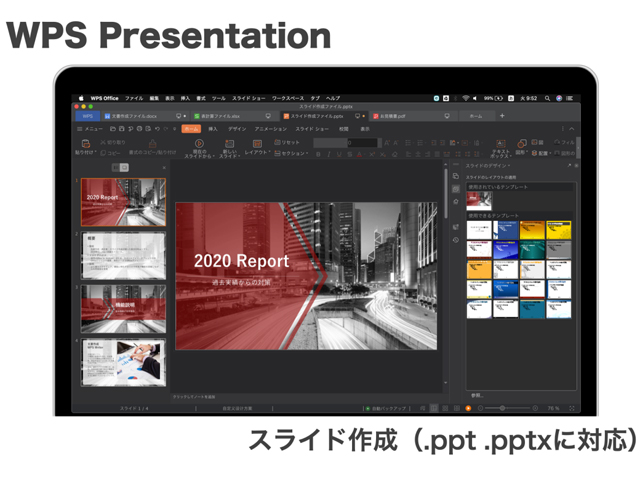The width and height of the screenshot is (640, 480).
Task: Select the デザイン ribbon tab
Action: click(237, 129)
